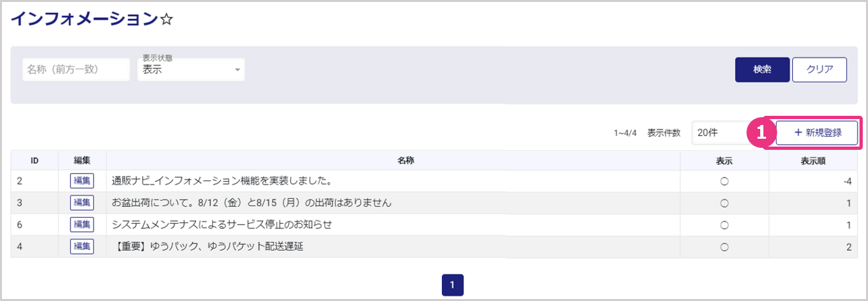Click the ID column header
Screen dimensions: 868x301
[34, 160]
